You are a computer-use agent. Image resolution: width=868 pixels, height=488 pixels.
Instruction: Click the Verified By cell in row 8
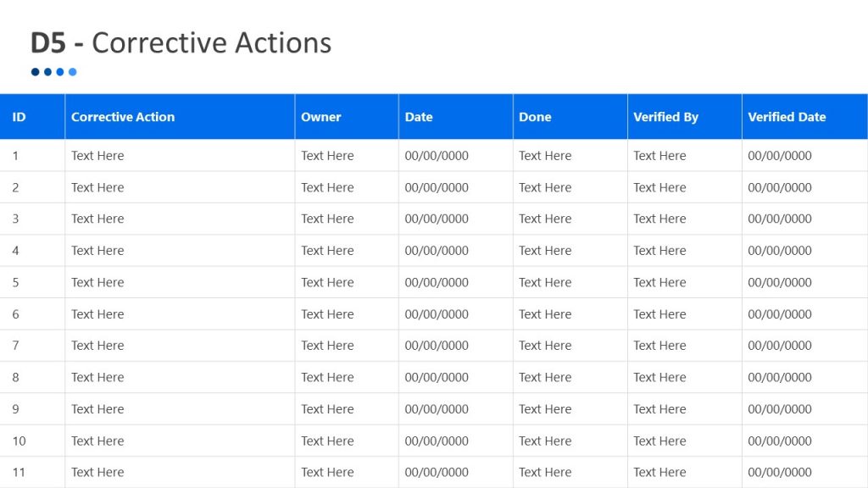pos(660,377)
